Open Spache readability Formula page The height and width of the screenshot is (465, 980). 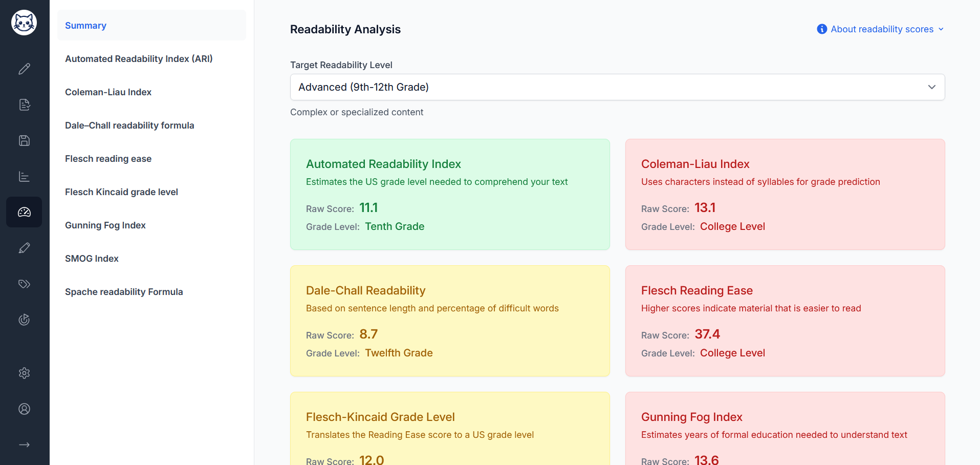[x=124, y=291]
